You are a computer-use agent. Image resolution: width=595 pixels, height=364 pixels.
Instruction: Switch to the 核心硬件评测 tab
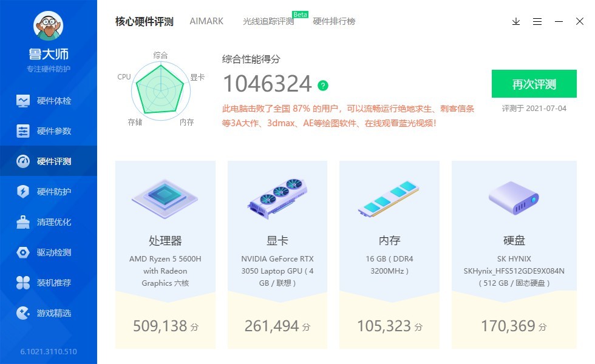tap(144, 21)
